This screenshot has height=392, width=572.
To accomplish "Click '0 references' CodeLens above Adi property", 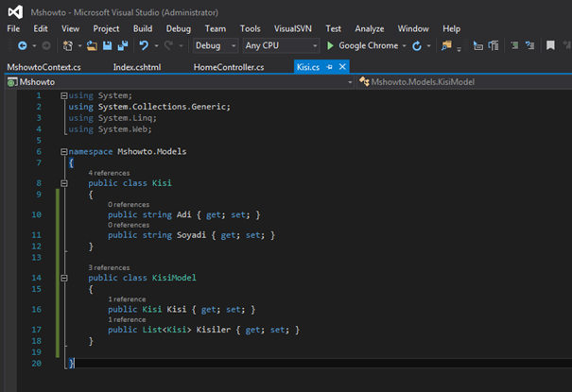I will tap(129, 205).
